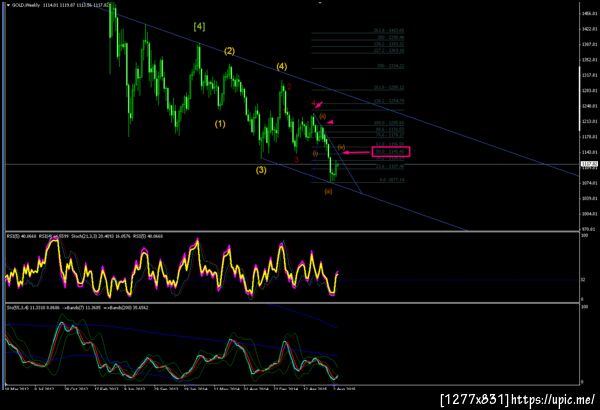Click the 1004.01 price axis label
Image resolution: width=600 pixels, height=410 pixels.
tap(591, 214)
